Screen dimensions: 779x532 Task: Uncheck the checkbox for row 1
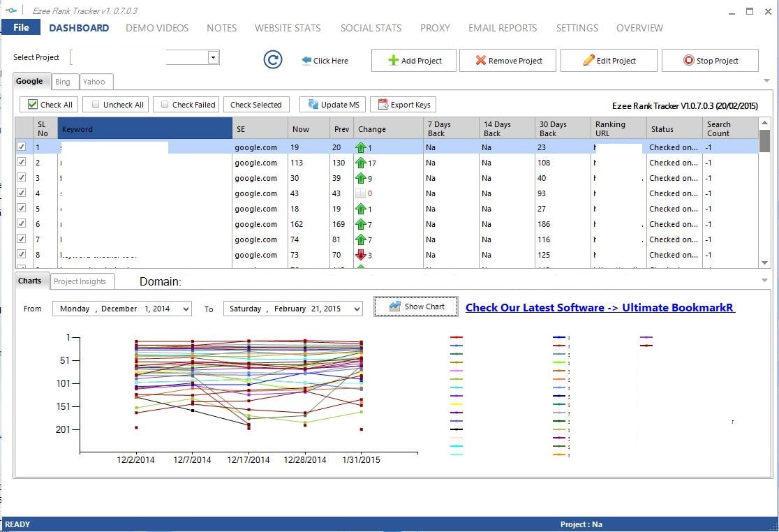22,147
